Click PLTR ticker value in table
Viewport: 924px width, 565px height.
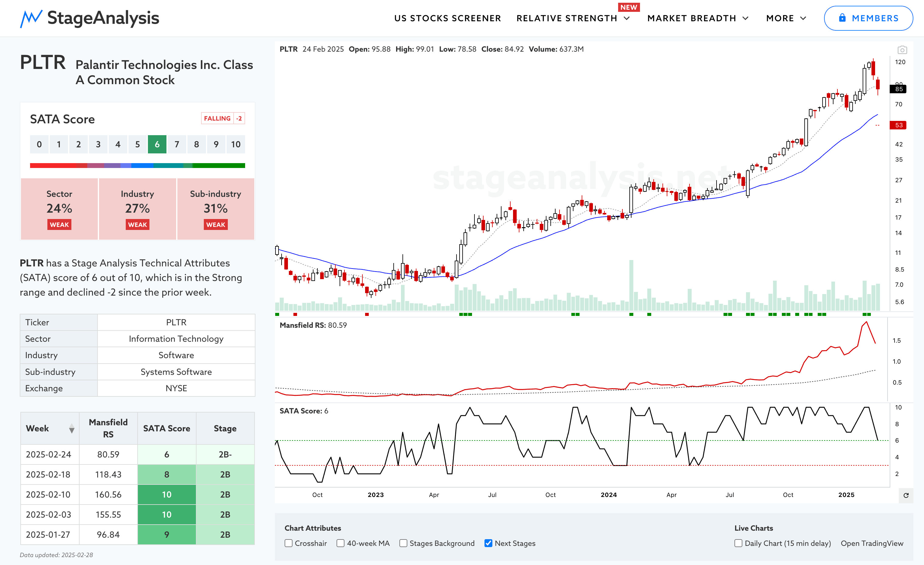176,322
